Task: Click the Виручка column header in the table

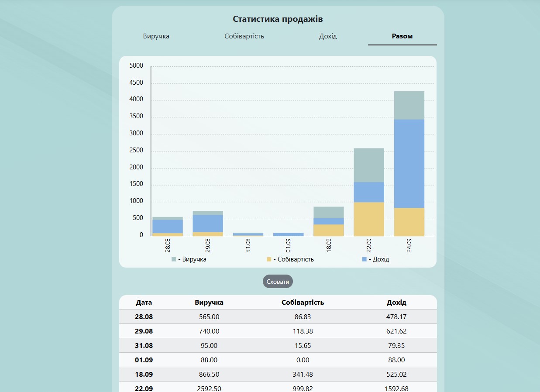Action: [209, 303]
